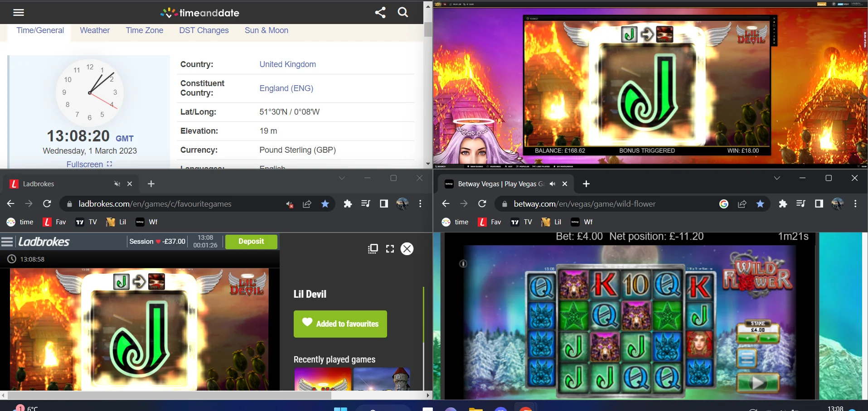Expand tab search chevron in Betway window
The width and height of the screenshot is (868, 411).
777,178
